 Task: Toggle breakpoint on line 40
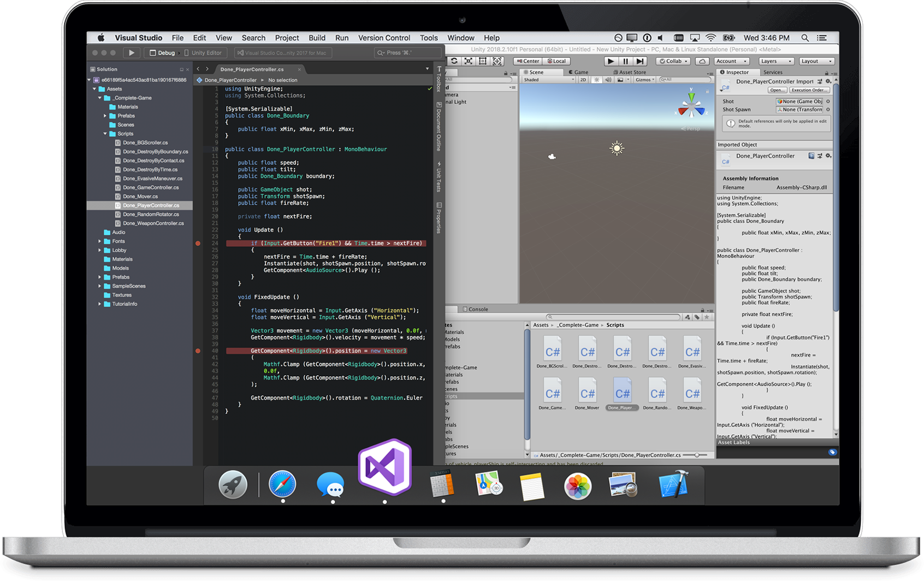[198, 351]
